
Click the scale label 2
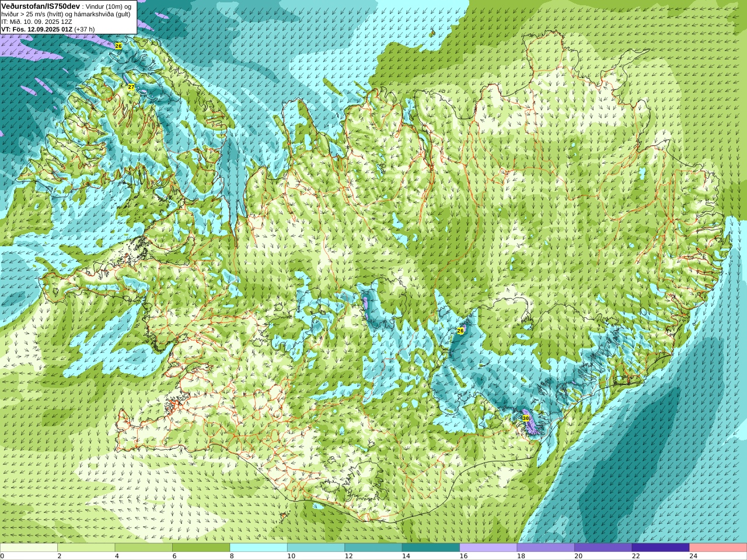click(59, 556)
